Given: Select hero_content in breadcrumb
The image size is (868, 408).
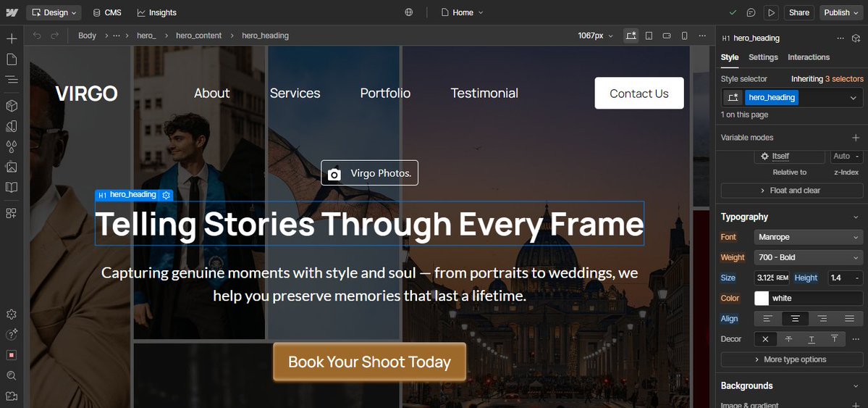Looking at the screenshot, I should coord(199,36).
